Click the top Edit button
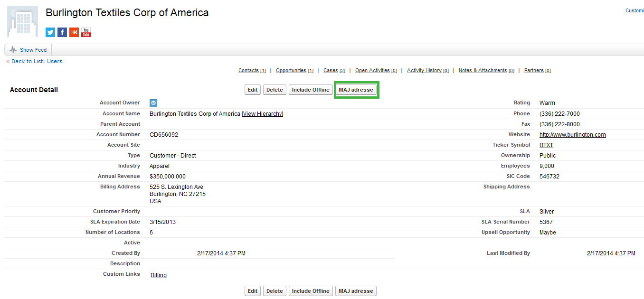Image resolution: width=644 pixels, height=299 pixels. [x=253, y=90]
